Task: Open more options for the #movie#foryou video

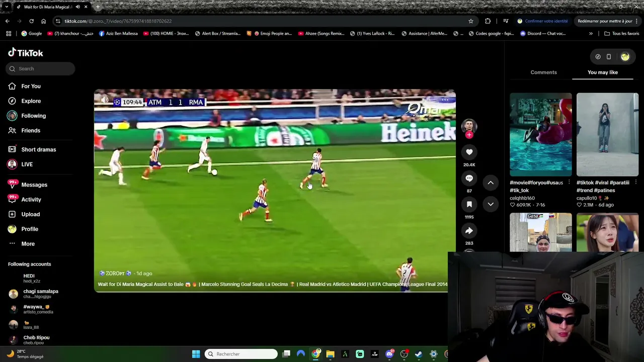Action: click(569, 183)
